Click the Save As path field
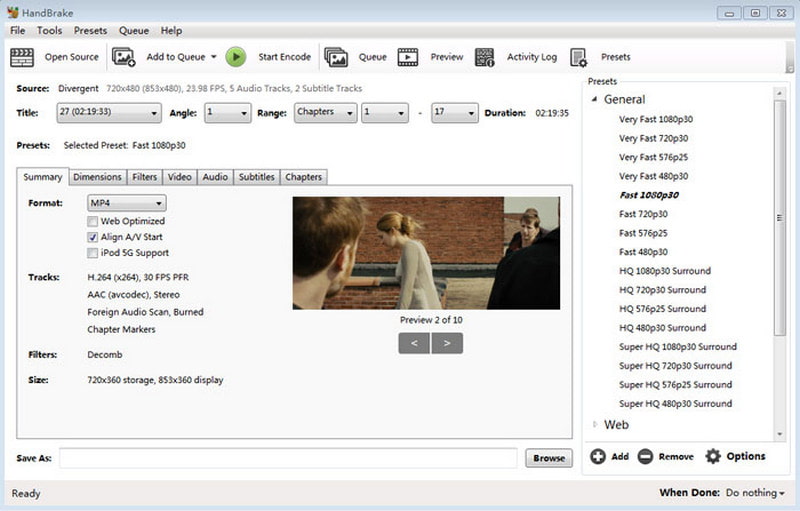The image size is (800, 511). pos(288,458)
